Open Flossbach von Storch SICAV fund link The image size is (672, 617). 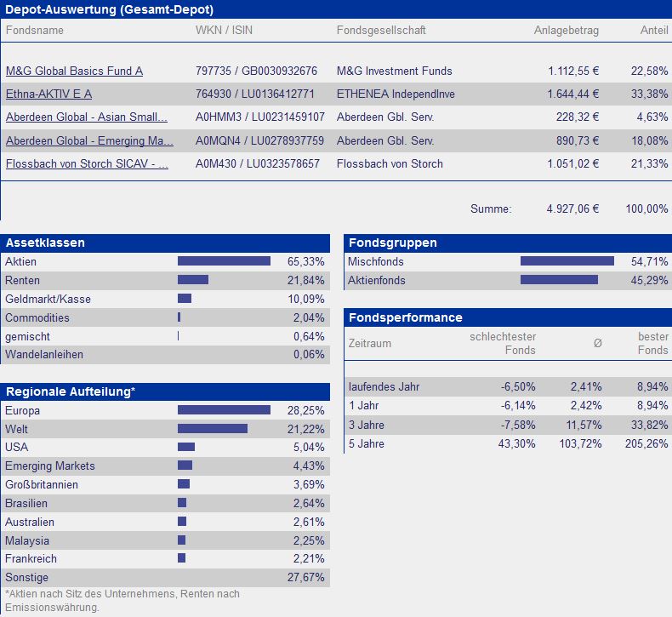(x=87, y=163)
